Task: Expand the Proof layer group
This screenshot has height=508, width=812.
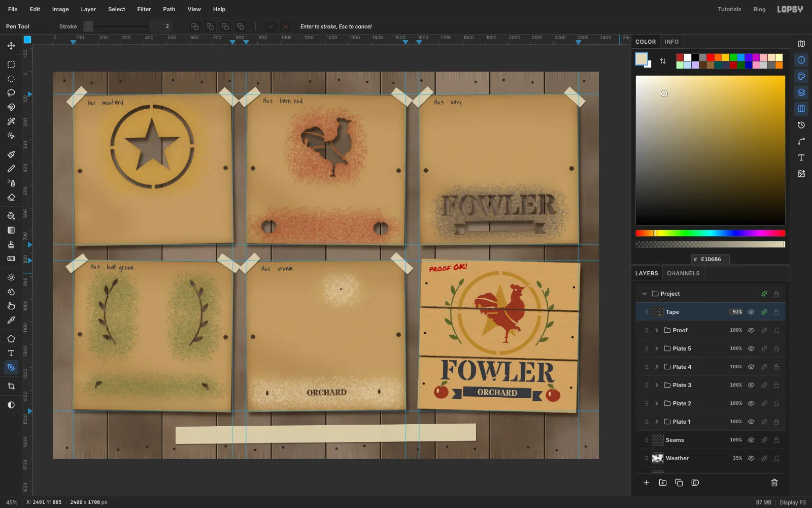Action: pos(657,330)
